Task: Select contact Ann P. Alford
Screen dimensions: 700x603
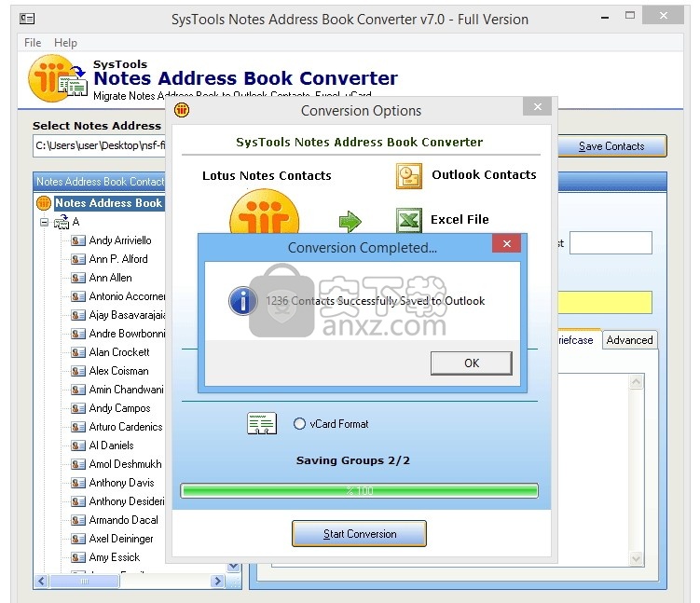Action: (118, 259)
